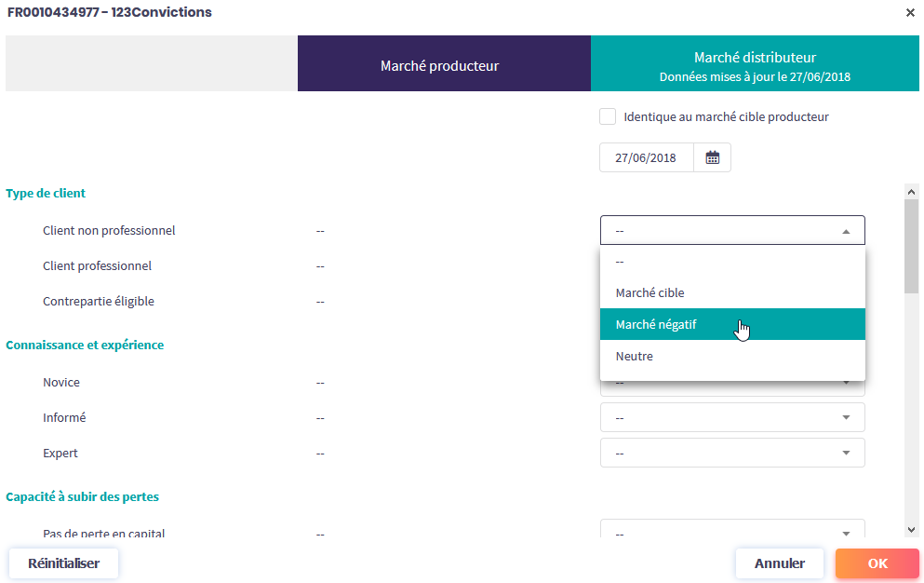Expand the Informé dropdown

point(732,418)
